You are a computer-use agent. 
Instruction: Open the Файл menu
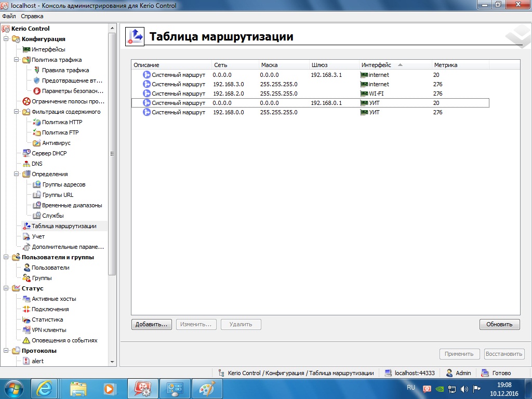[9, 16]
